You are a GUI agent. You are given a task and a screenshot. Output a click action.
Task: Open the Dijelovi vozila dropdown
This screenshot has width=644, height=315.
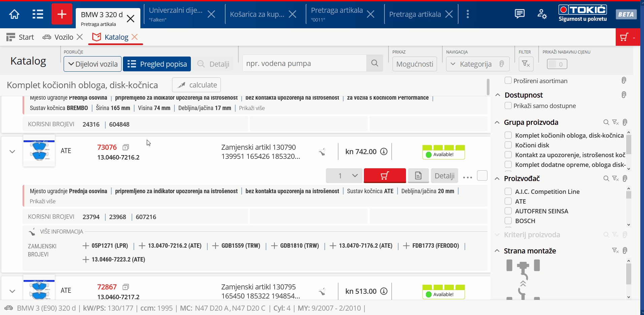[93, 64]
